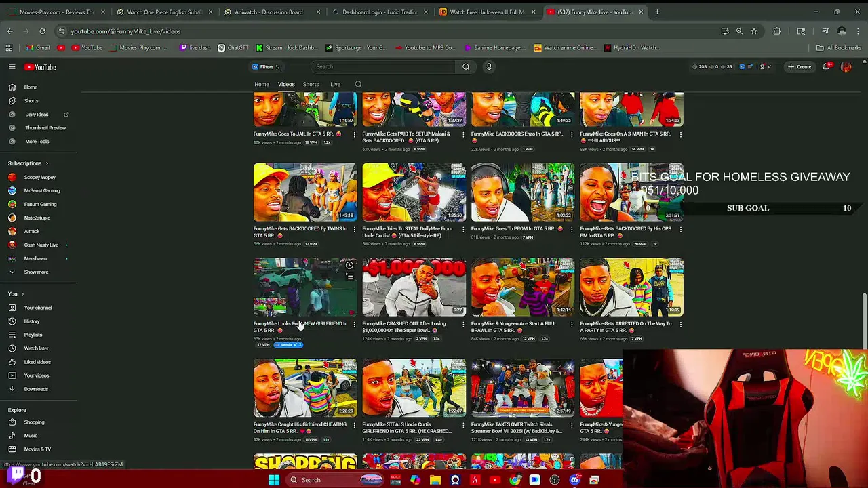Open the Windows Start menu
This screenshot has width=868, height=488.
[274, 480]
